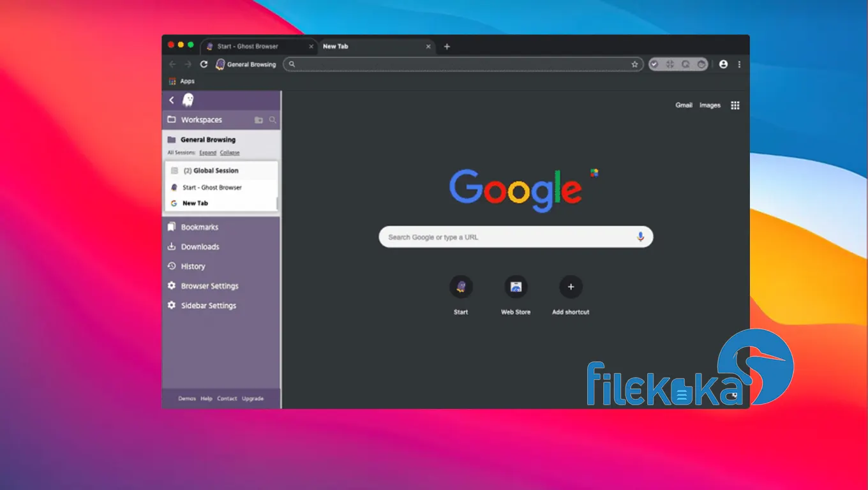Open the Web Store shortcut tile
This screenshot has height=490, width=868.
[x=516, y=295]
